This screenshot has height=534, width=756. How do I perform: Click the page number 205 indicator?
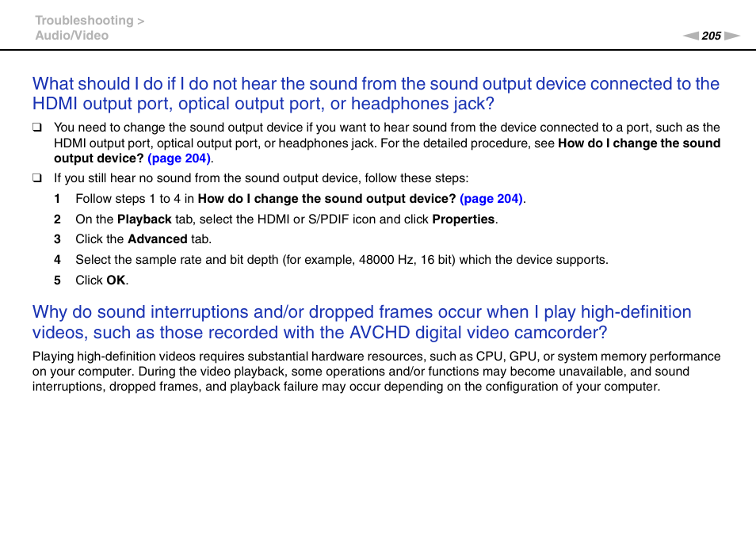pyautogui.click(x=711, y=36)
